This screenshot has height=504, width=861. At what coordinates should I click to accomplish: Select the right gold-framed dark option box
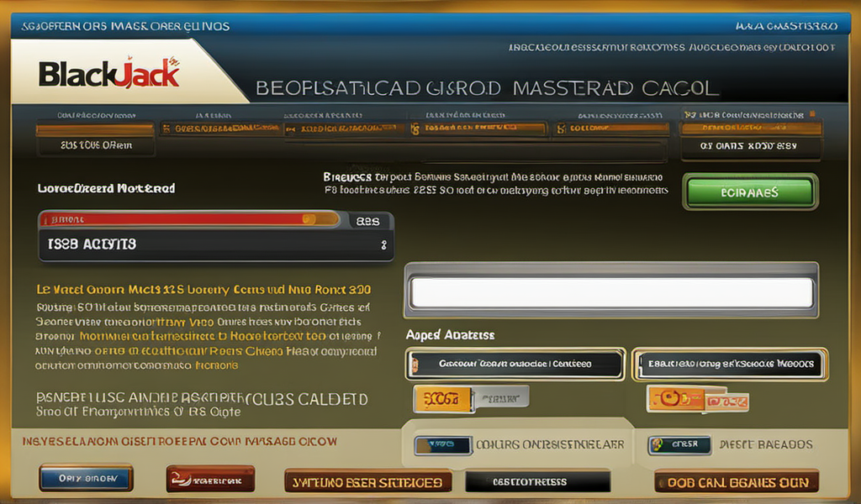(729, 364)
